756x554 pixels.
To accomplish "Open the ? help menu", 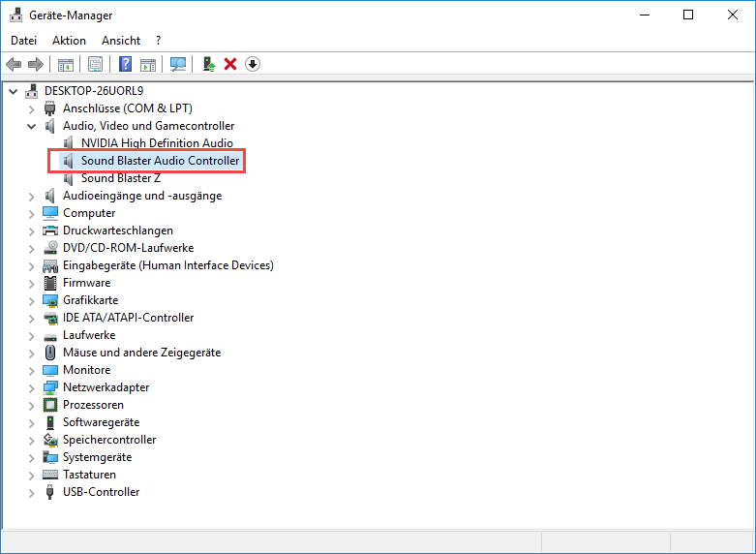I will [158, 41].
